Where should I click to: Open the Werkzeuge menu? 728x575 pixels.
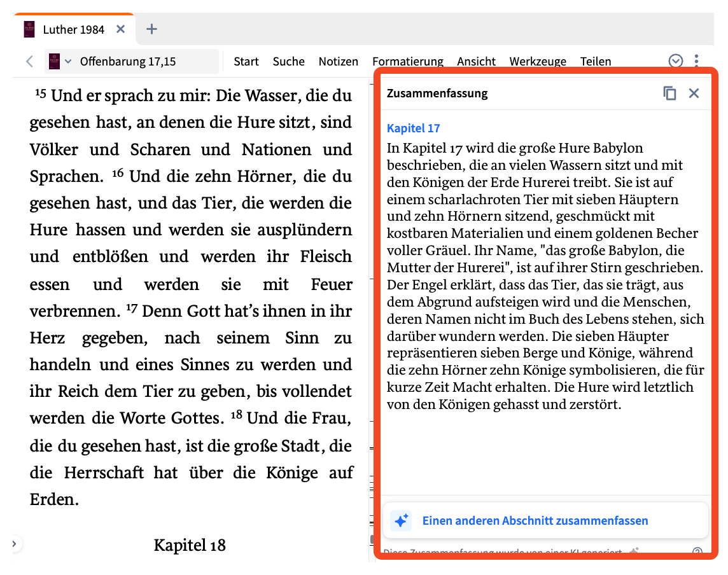[538, 61]
